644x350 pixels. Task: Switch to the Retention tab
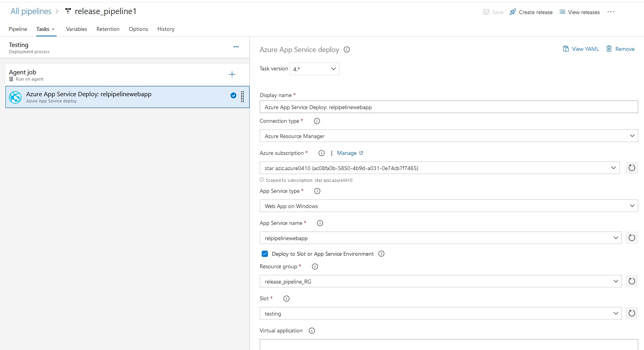coord(108,29)
